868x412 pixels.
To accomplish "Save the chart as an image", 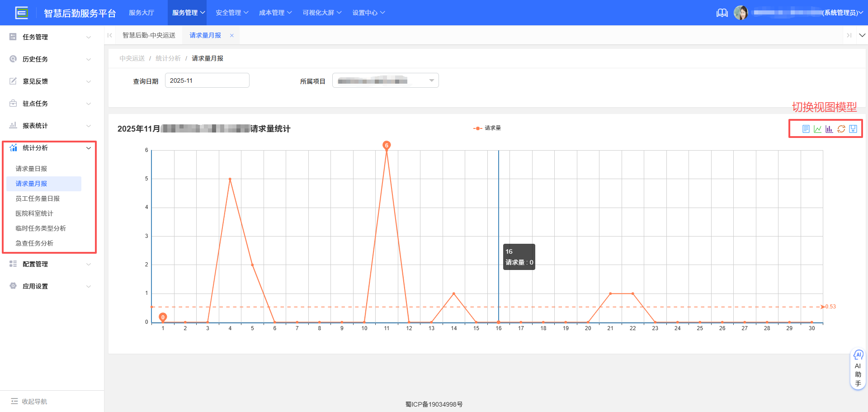I will tap(853, 129).
